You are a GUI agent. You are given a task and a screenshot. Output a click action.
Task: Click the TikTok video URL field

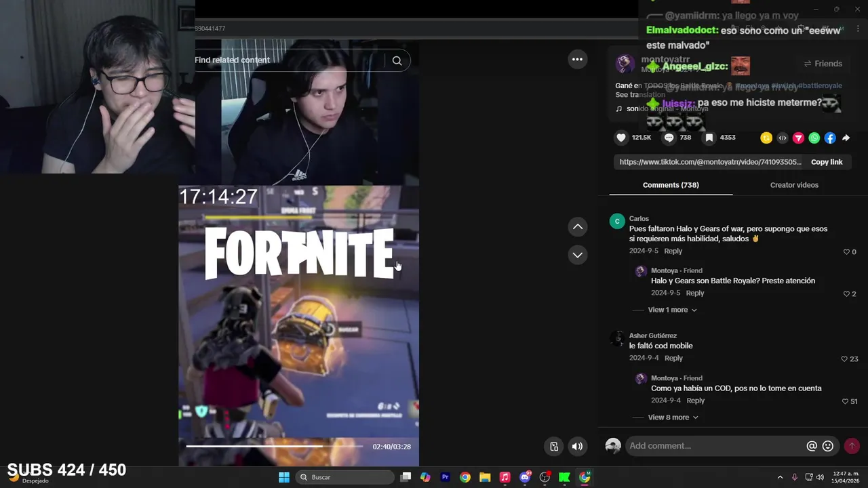tap(710, 162)
